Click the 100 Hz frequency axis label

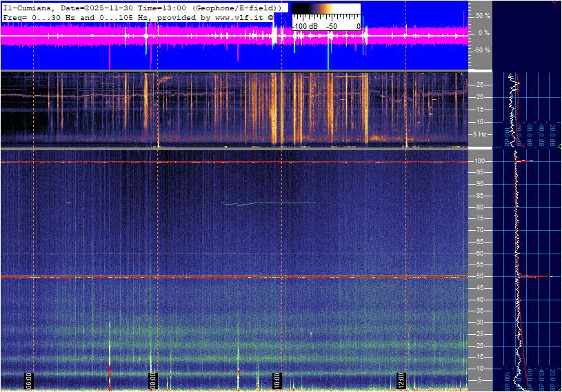tap(481, 161)
